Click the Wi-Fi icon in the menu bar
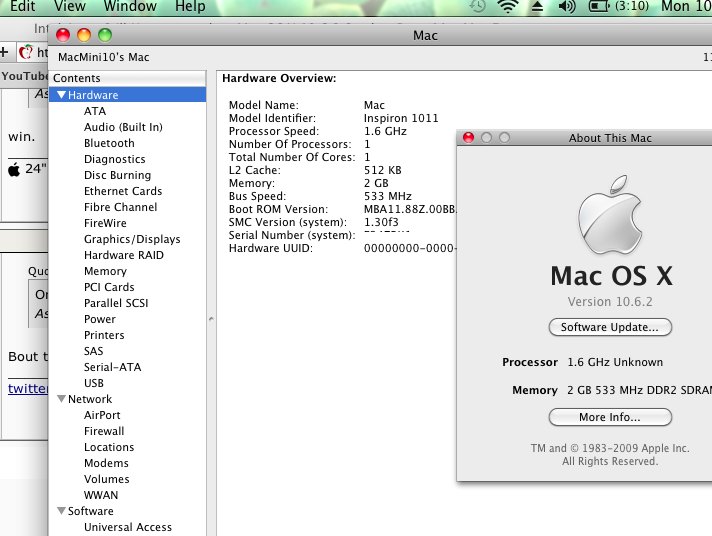Screen dimensions: 712x536 (508, 6)
